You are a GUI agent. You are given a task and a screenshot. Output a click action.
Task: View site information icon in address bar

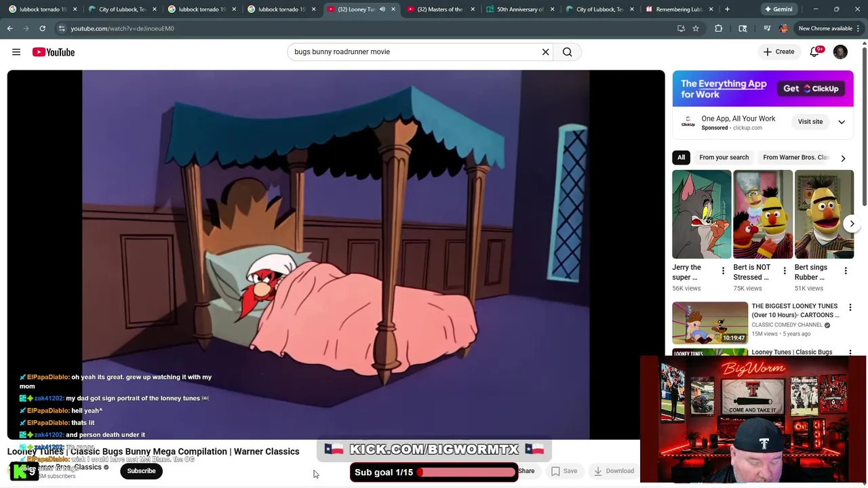62,28
